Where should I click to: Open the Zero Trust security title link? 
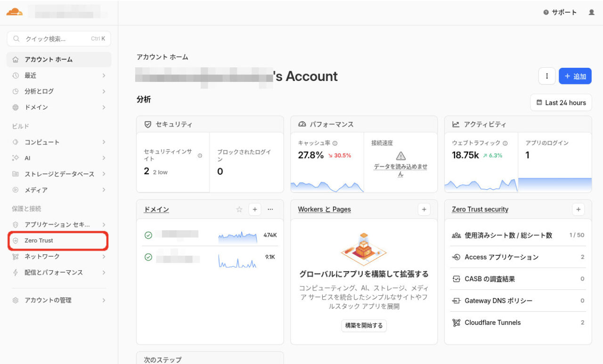(480, 210)
